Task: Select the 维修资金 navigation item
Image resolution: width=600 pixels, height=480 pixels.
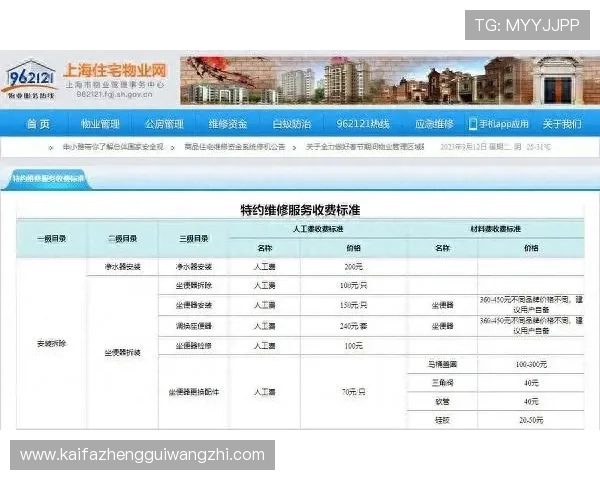Action: pyautogui.click(x=228, y=124)
